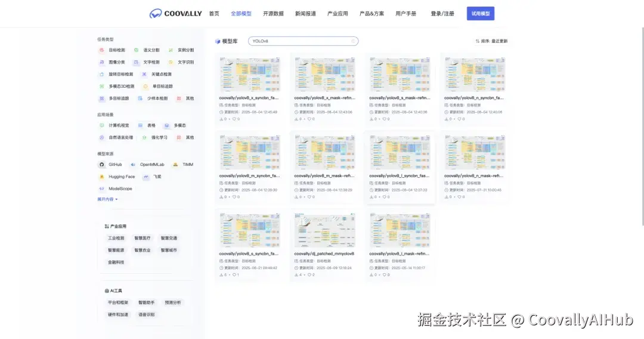
Task: Open 开源数据 in the navigation bar
Action: (x=273, y=14)
